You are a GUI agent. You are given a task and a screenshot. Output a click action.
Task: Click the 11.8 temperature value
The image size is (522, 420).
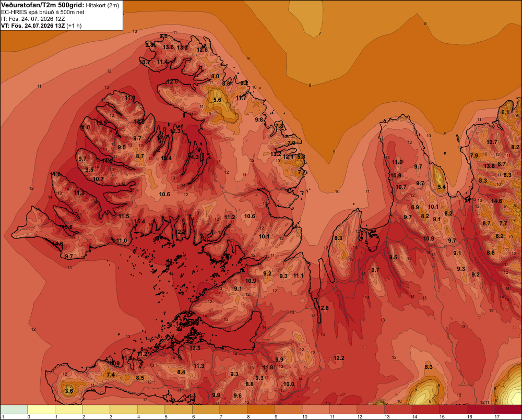268,367
